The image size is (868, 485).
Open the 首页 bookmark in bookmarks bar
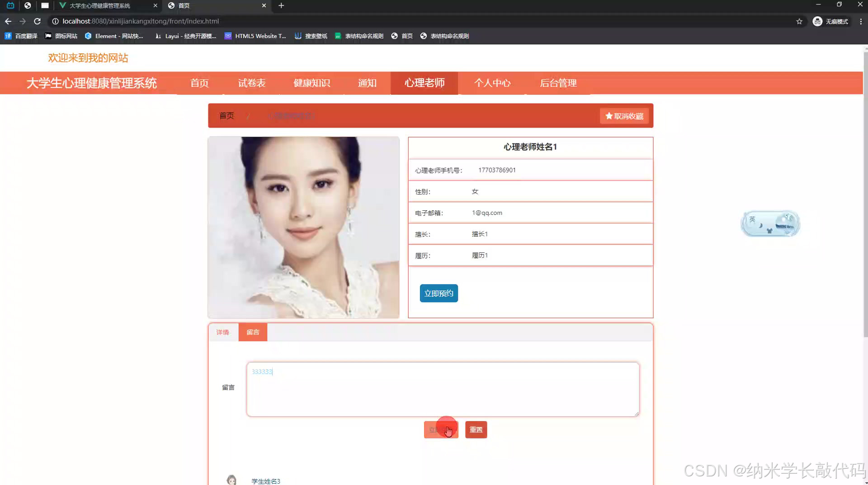pos(402,36)
